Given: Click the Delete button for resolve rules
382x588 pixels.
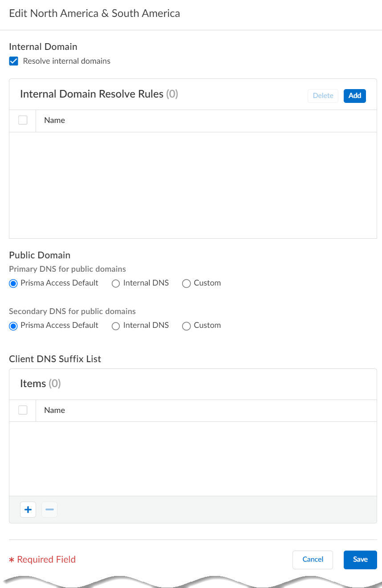Looking at the screenshot, I should pyautogui.click(x=323, y=96).
